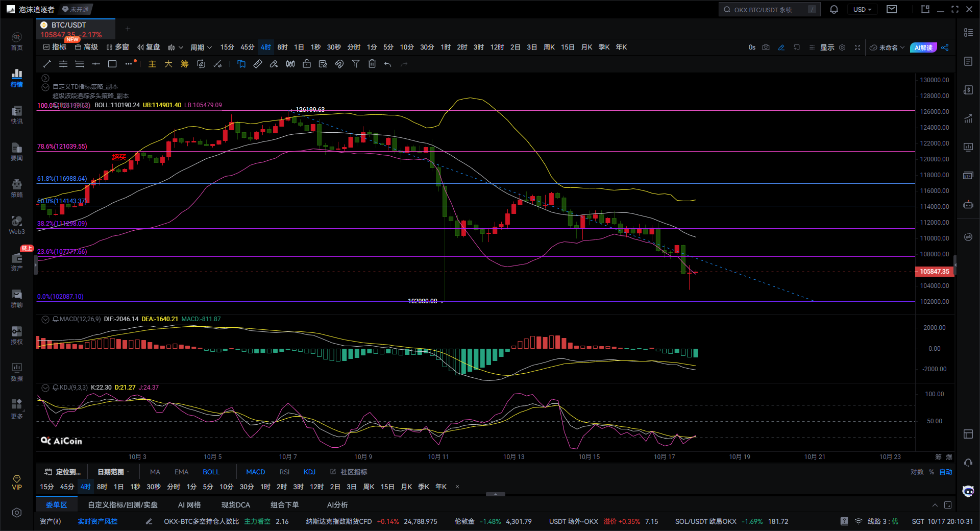
Task: Delete drawings with the trash icon
Action: [x=372, y=64]
